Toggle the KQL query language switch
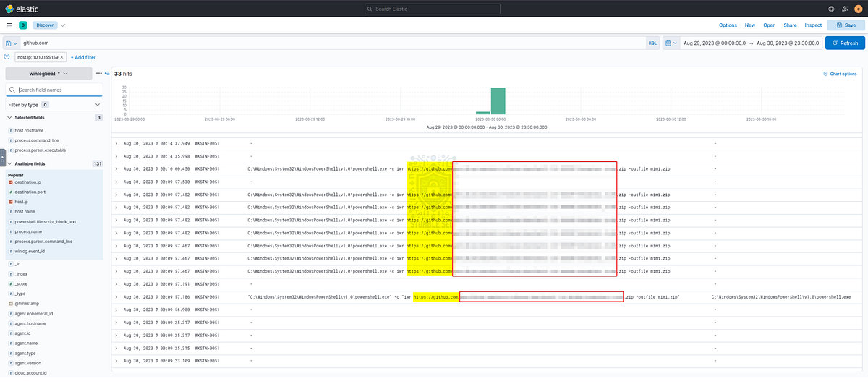Viewport: 868px width, 384px height. [652, 43]
